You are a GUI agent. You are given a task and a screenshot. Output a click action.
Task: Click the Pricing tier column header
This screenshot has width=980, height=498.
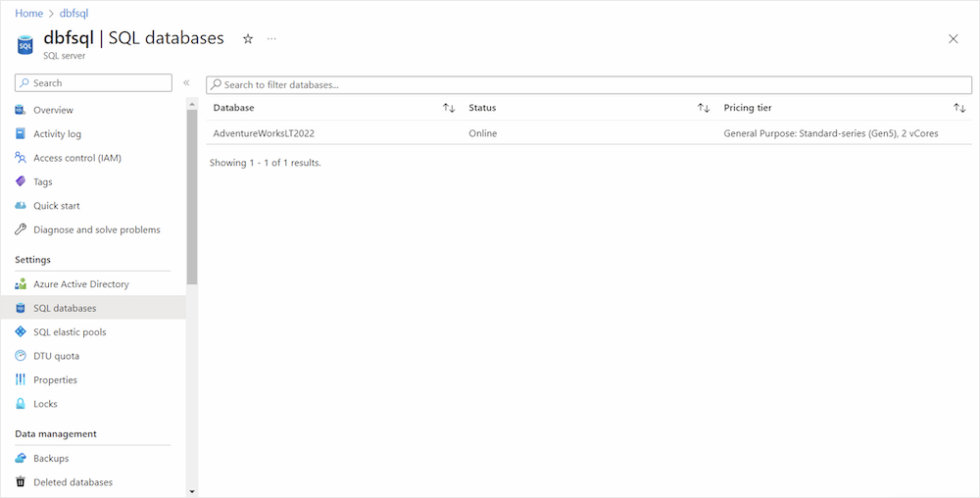point(748,108)
